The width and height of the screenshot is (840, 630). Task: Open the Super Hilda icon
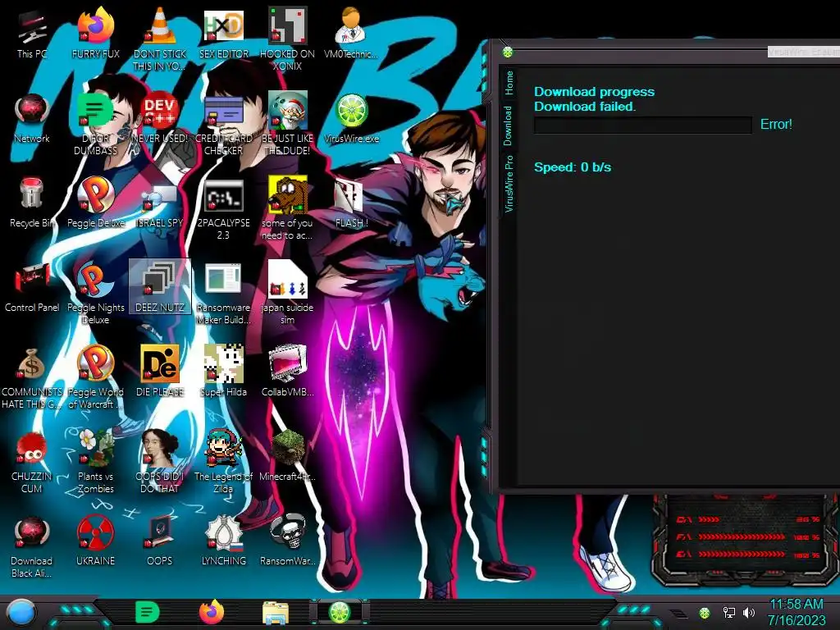click(x=223, y=371)
